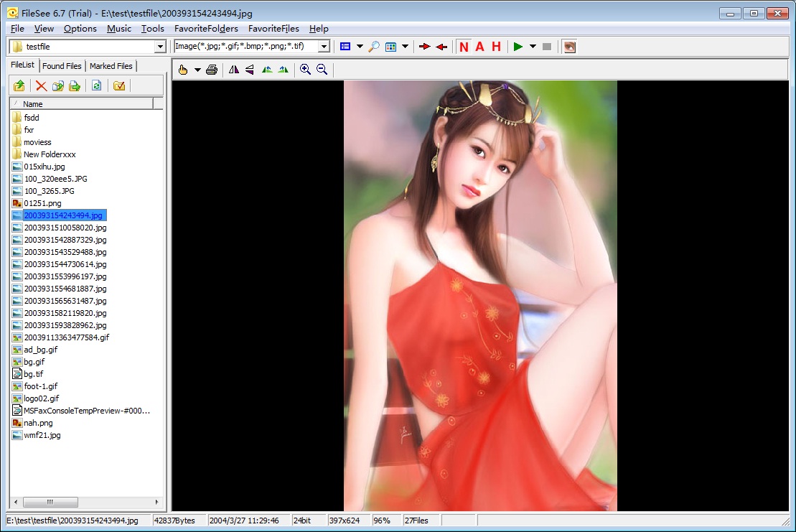Click the file list horizontal scrollbar thumb

(x=50, y=502)
